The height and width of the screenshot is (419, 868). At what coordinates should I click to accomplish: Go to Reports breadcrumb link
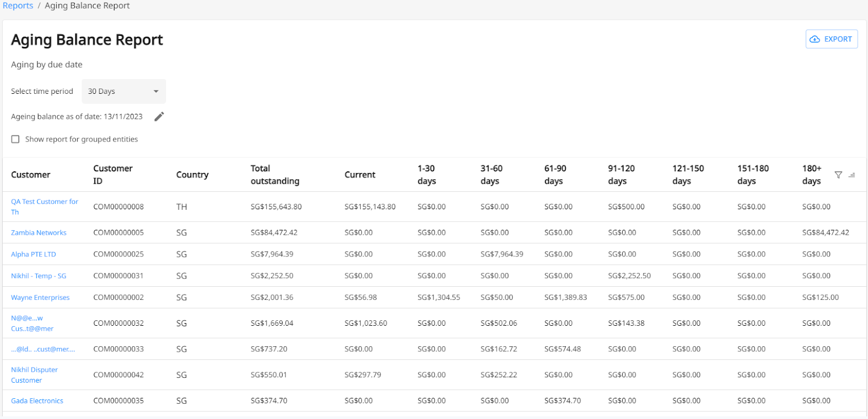pyautogui.click(x=18, y=5)
